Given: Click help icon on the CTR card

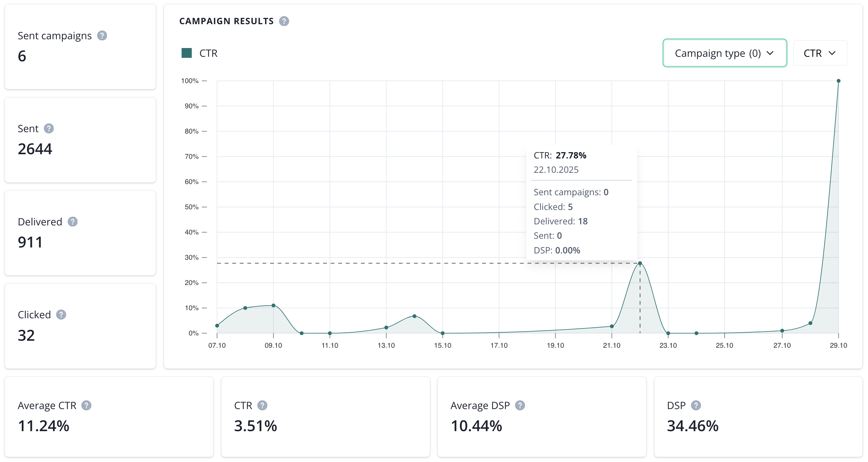Looking at the screenshot, I should [262, 406].
